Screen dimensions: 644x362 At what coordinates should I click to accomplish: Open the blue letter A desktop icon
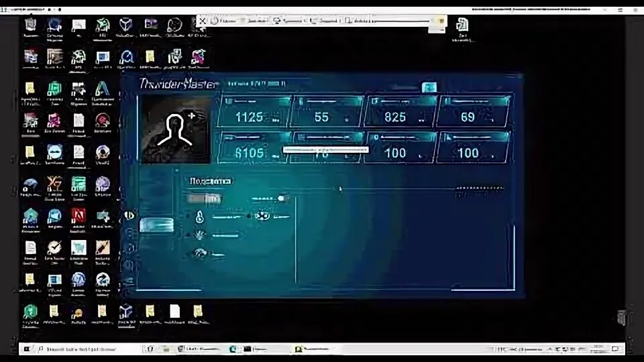(102, 89)
